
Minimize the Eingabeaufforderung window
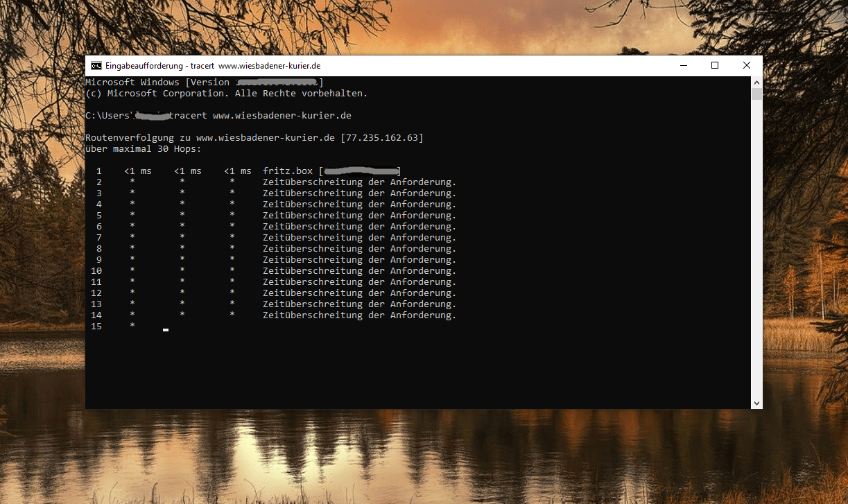point(683,66)
